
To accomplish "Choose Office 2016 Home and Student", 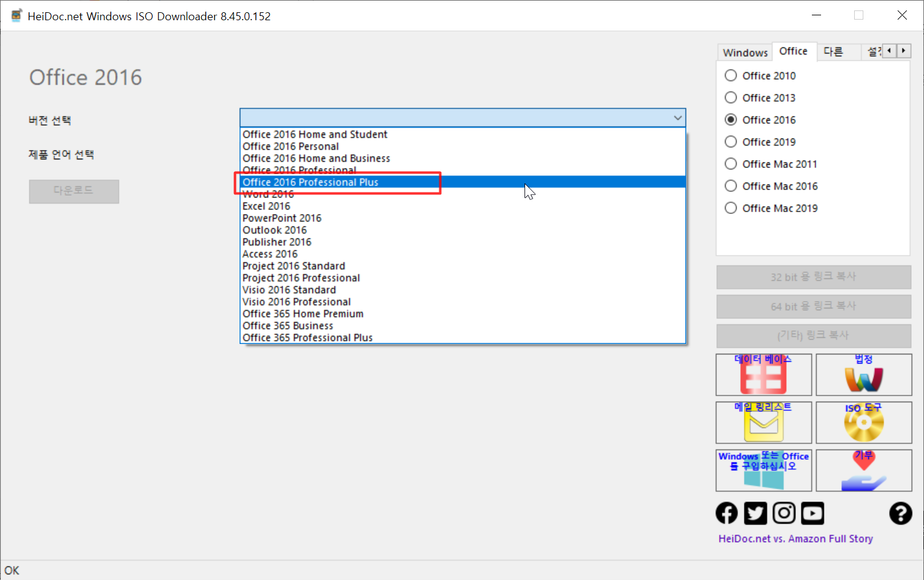I will pyautogui.click(x=463, y=134).
